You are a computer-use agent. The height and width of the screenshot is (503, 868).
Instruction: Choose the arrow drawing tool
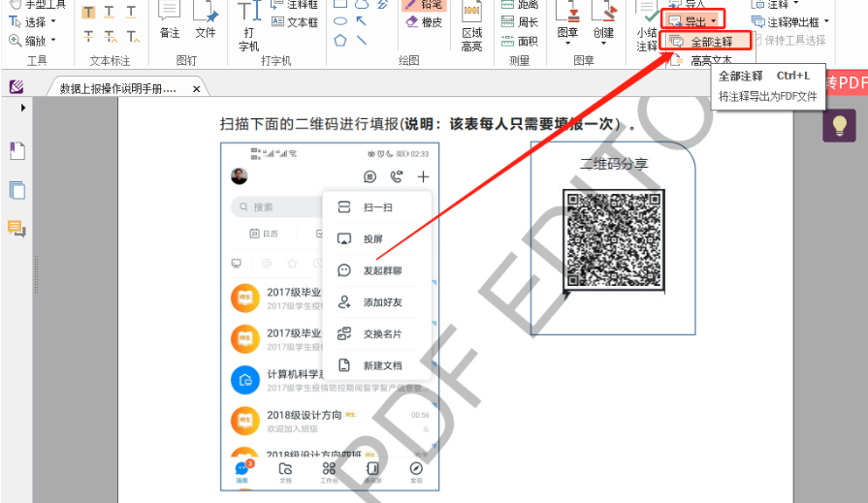click(362, 21)
